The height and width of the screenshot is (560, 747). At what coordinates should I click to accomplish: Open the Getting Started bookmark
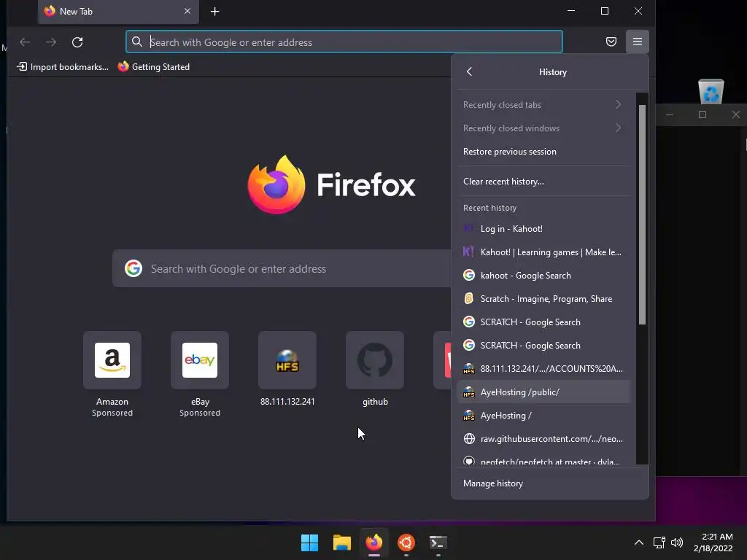tap(154, 66)
